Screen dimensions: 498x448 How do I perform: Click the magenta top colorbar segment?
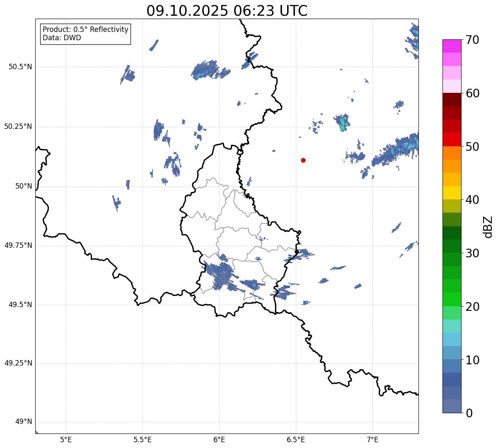(x=452, y=46)
